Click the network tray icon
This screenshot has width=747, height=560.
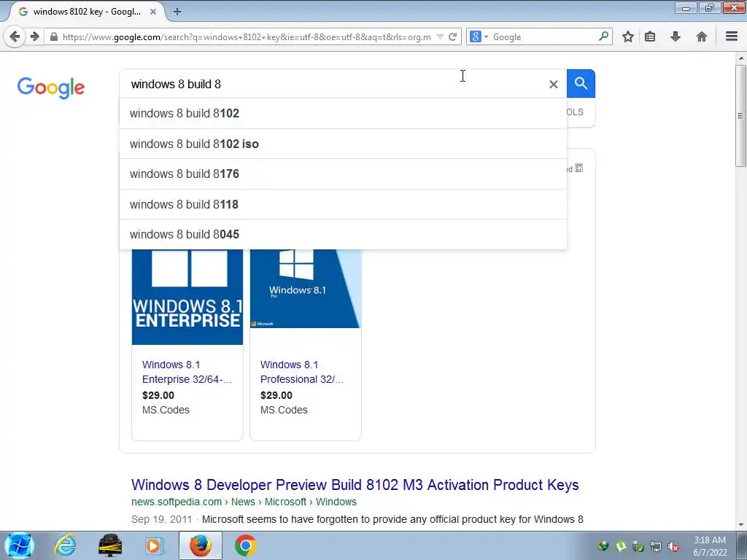[x=656, y=547]
